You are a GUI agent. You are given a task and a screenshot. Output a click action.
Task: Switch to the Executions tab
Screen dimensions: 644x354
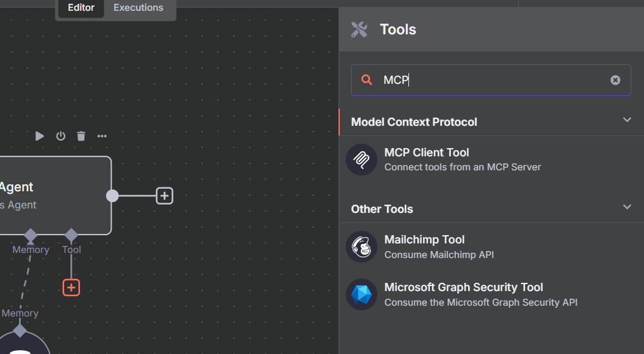138,8
